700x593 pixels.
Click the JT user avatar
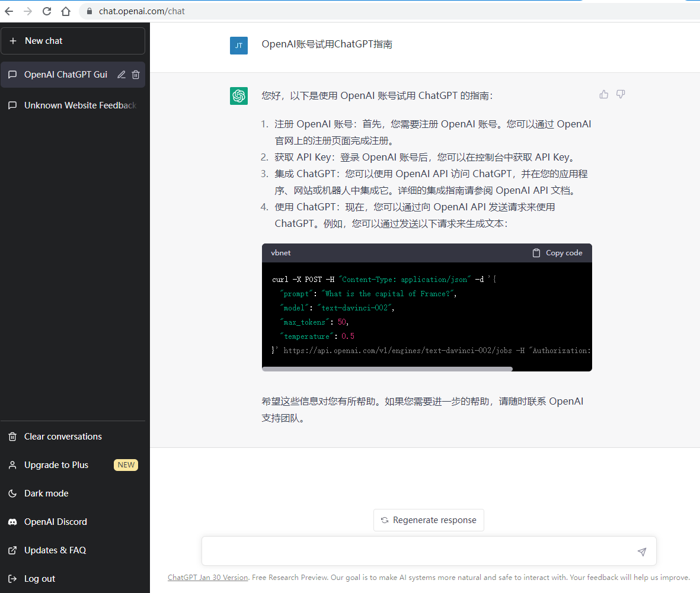239,46
